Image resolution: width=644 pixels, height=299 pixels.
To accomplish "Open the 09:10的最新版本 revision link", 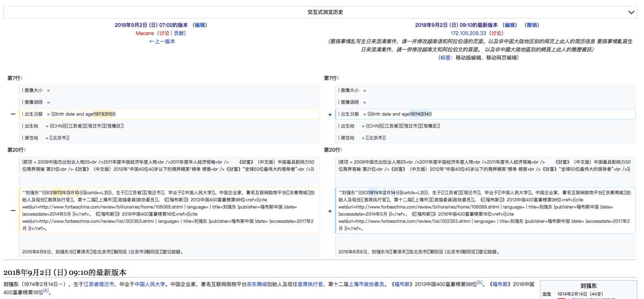I will click(x=456, y=25).
